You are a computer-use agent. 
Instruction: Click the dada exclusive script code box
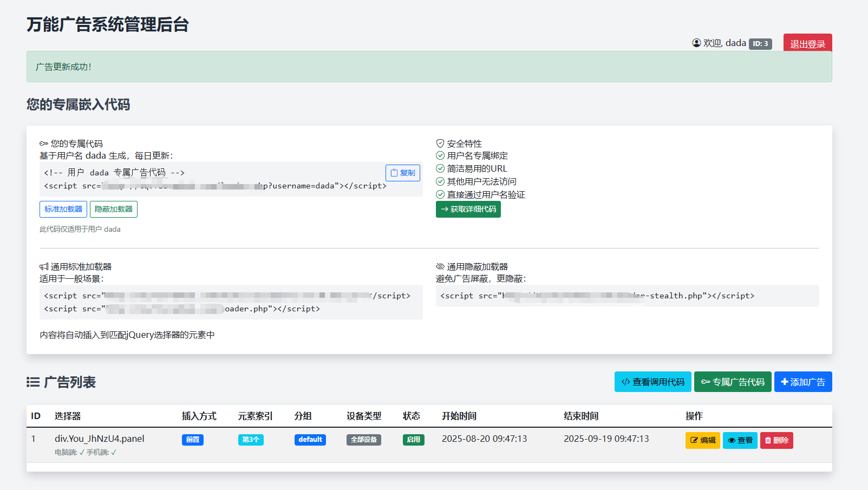(217, 180)
